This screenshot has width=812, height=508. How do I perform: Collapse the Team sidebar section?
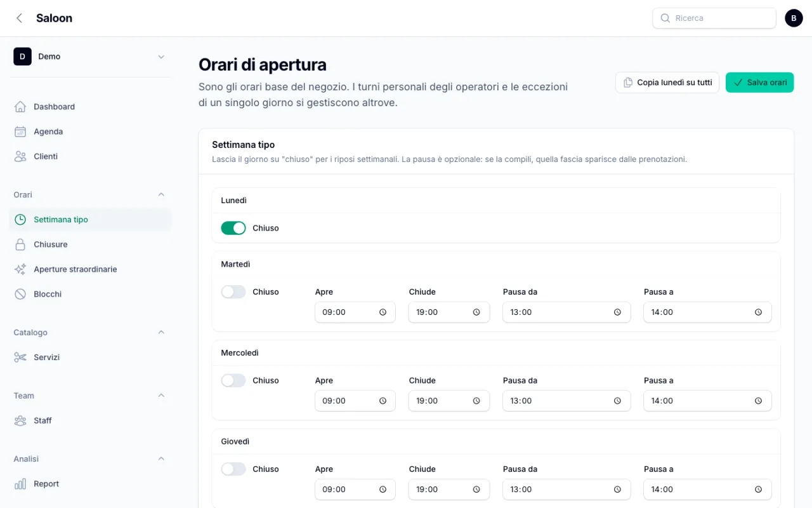[x=161, y=396]
